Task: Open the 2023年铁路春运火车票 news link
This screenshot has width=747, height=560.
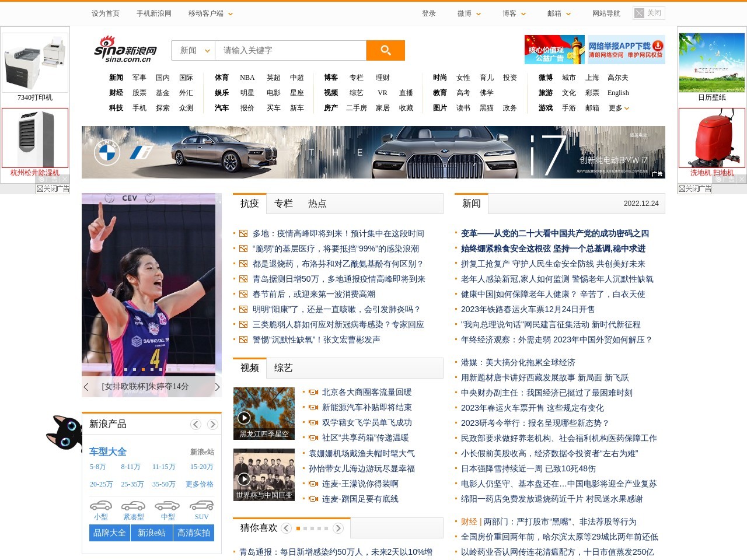Action: click(x=528, y=309)
